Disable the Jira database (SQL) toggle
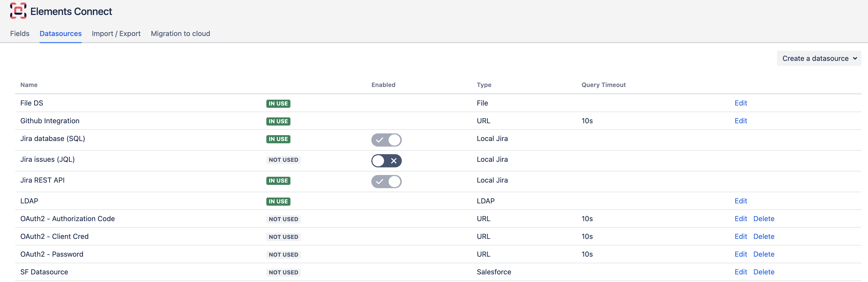 [387, 140]
